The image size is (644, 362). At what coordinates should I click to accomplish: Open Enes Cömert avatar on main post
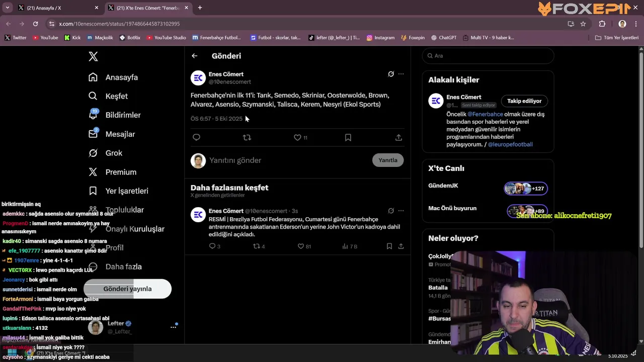(x=198, y=78)
